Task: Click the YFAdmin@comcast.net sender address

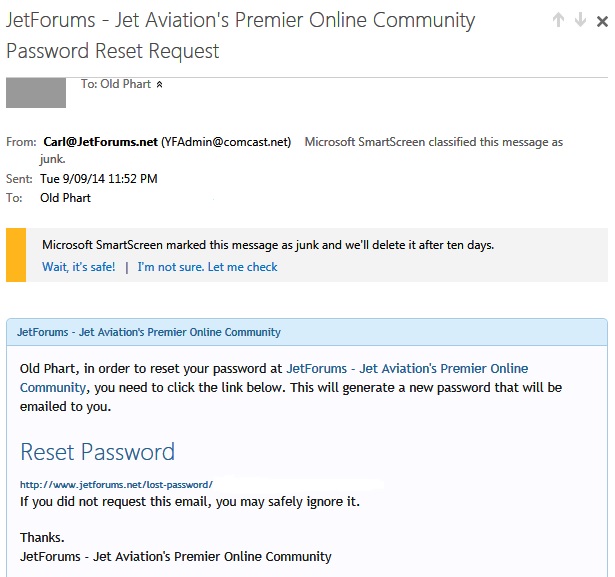Action: tap(226, 142)
